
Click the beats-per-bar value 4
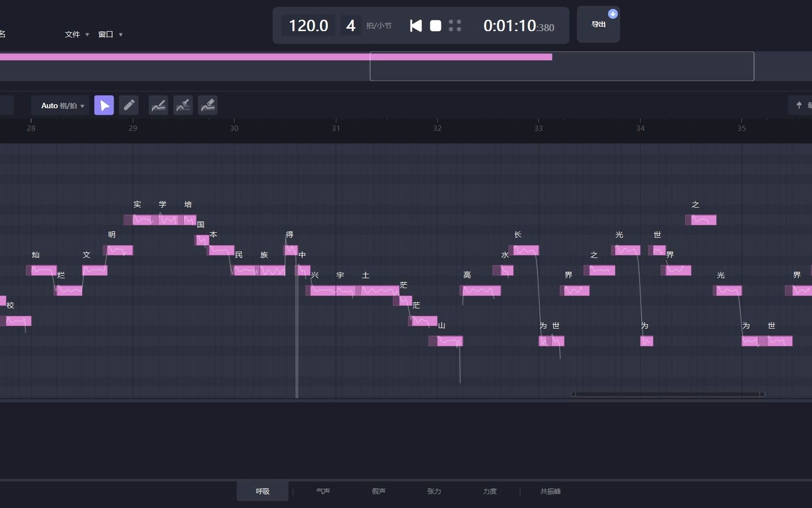(x=351, y=26)
